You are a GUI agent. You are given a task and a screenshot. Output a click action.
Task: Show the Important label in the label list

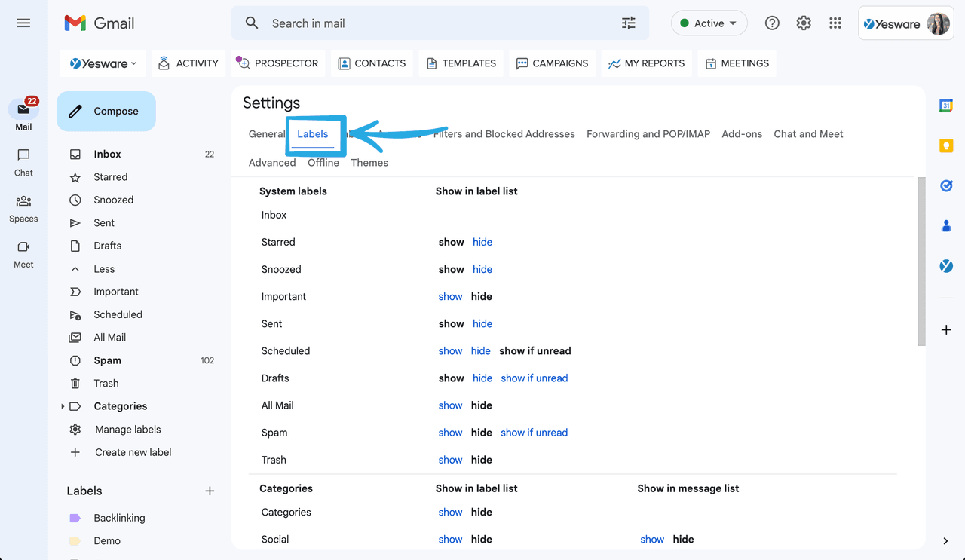pyautogui.click(x=450, y=296)
